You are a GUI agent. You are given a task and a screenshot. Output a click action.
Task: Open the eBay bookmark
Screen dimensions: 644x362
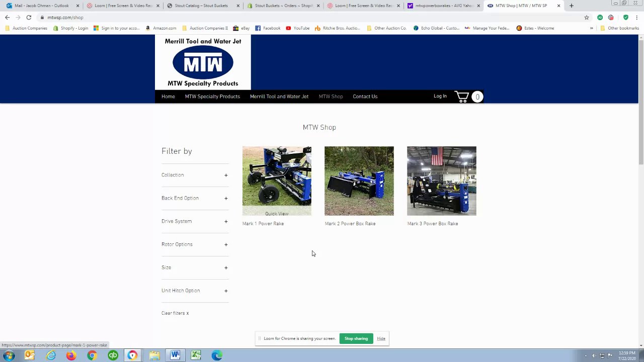[x=242, y=28]
